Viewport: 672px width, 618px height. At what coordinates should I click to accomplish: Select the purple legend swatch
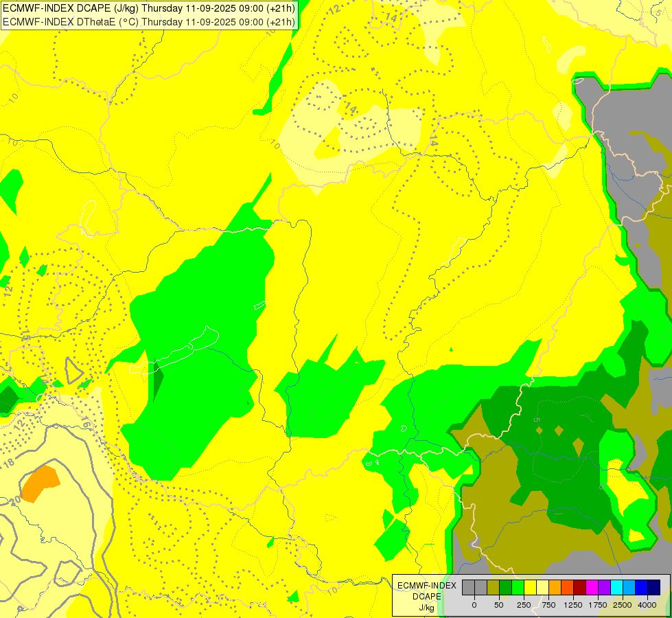[604, 587]
